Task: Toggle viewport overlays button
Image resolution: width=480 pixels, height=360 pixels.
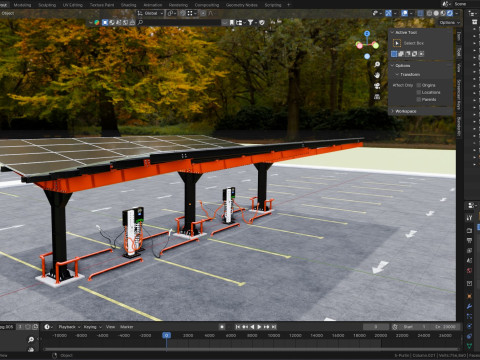Action: pos(404,13)
